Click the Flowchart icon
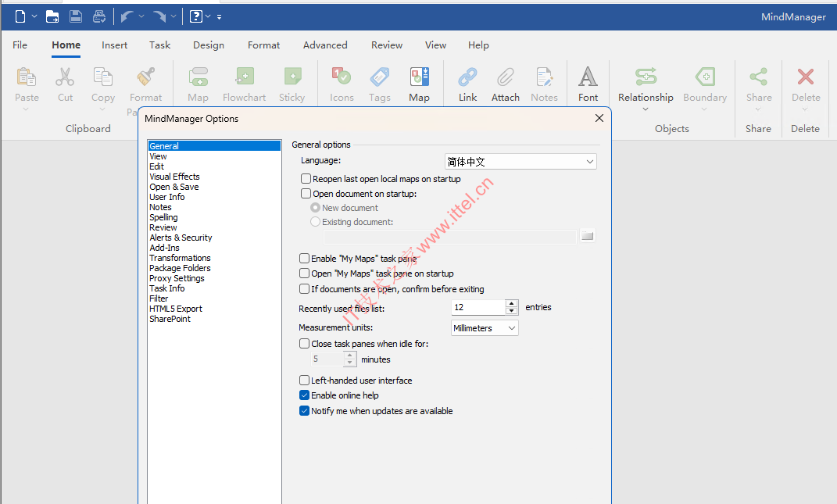The width and height of the screenshot is (837, 504). [245, 77]
